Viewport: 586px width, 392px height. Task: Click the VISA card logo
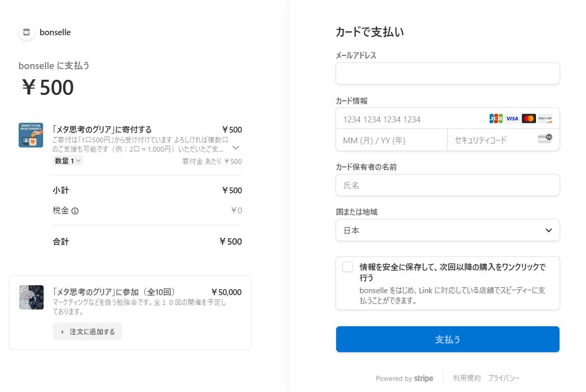click(512, 119)
